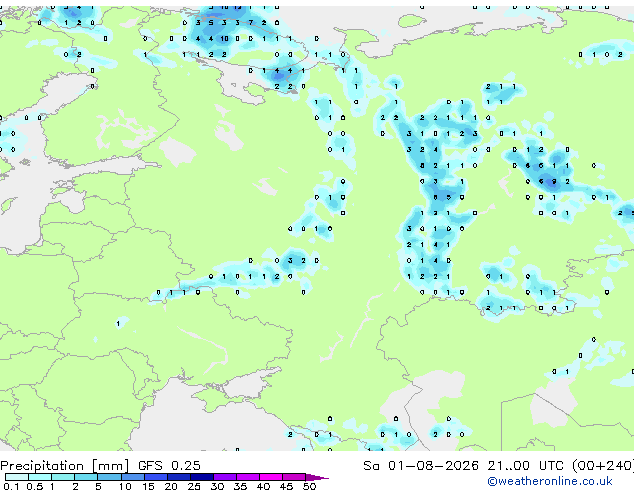Click the "20" legend scale label
The height and width of the screenshot is (490, 634).
click(171, 486)
